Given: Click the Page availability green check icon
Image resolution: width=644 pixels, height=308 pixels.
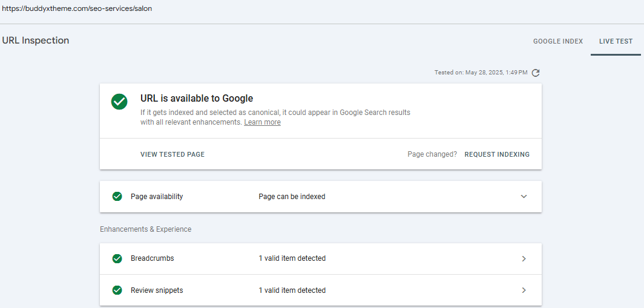Looking at the screenshot, I should coord(117,197).
